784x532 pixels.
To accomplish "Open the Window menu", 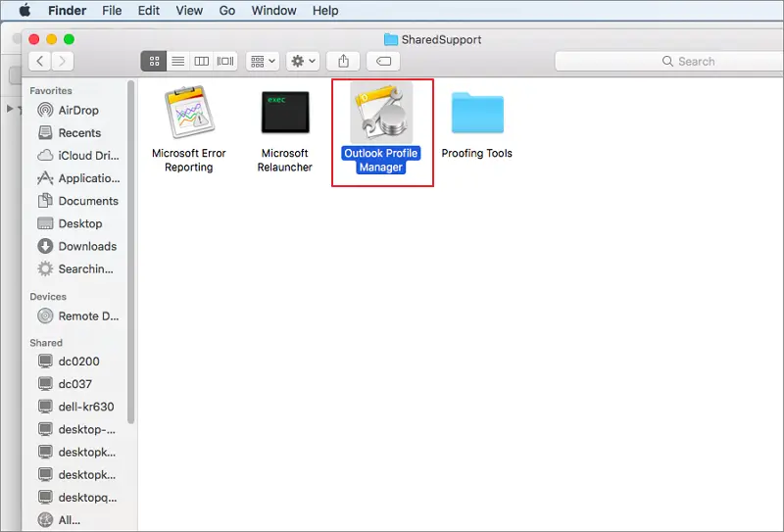I will click(273, 11).
